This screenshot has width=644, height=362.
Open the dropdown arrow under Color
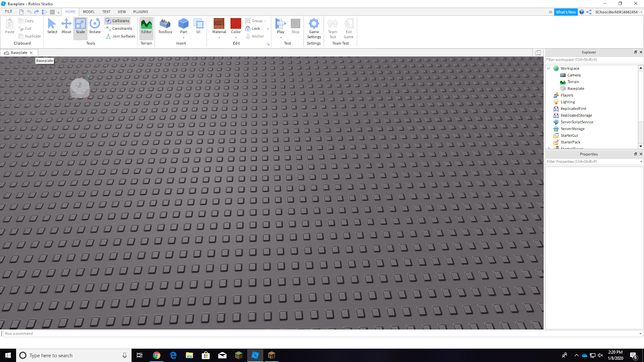pos(236,38)
